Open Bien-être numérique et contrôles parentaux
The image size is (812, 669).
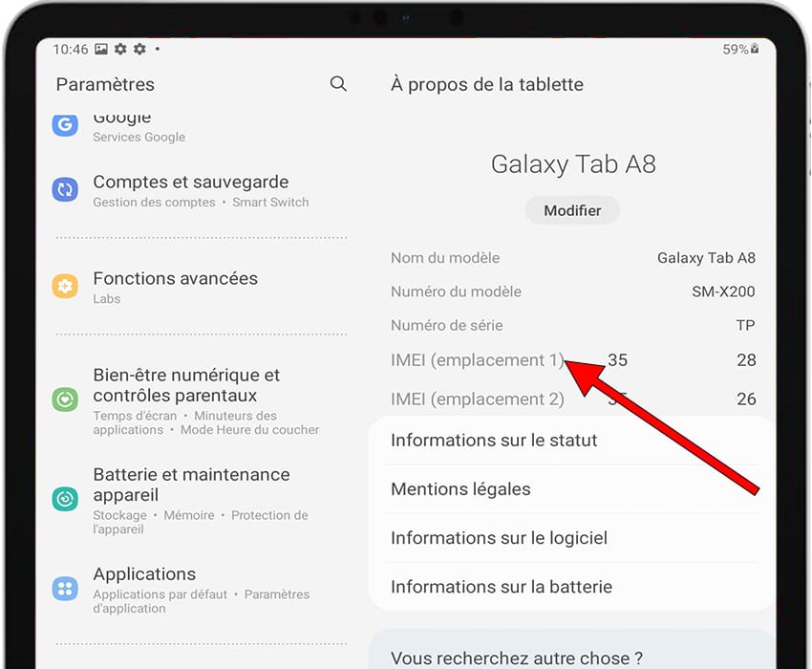coord(201,400)
